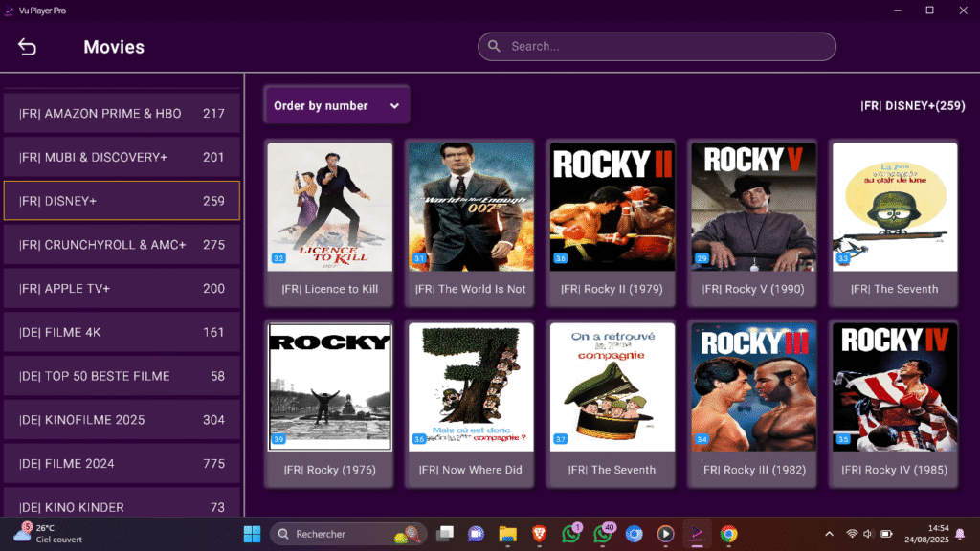Select |FR| AMAZON PRIME & HBO category
980x551 pixels.
[x=122, y=114]
